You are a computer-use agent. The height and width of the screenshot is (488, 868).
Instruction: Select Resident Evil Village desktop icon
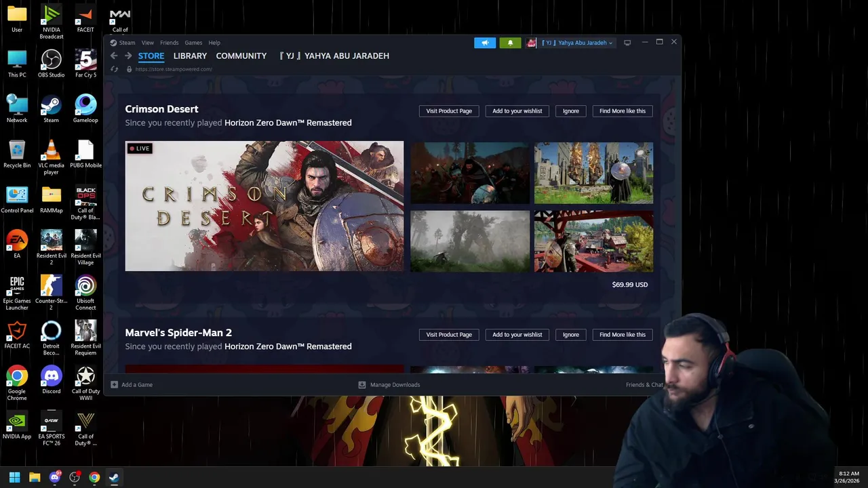coord(85,248)
